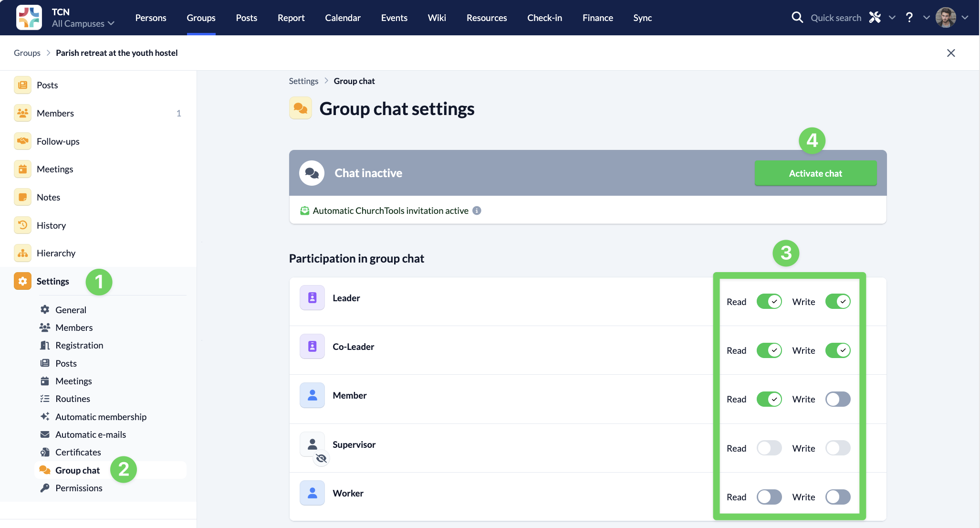
Task: Navigate to Groups via breadcrumb link
Action: (27, 53)
